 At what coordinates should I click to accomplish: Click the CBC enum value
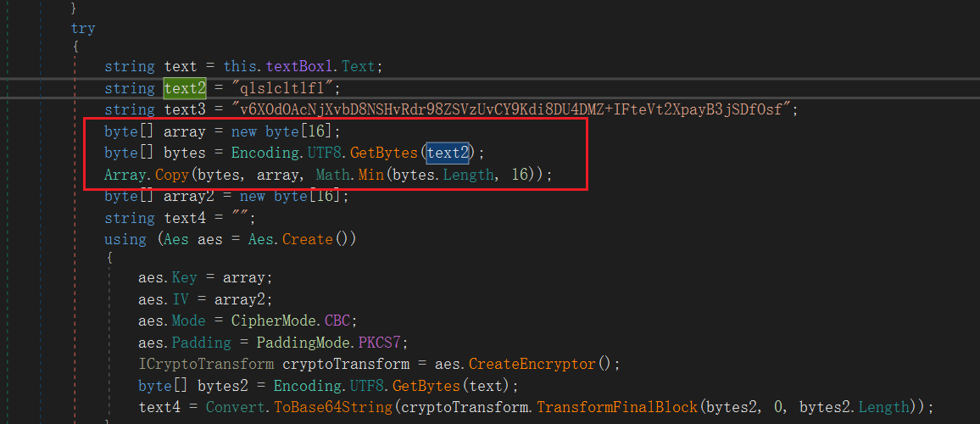coord(341,321)
